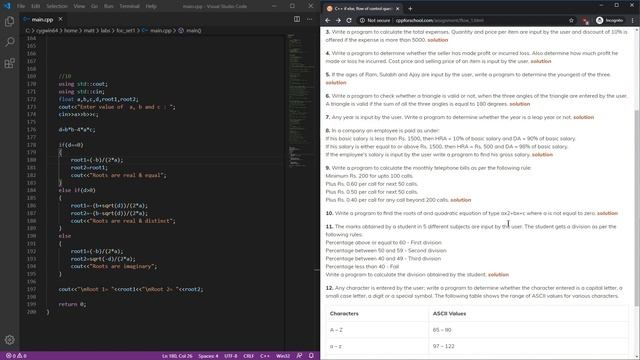
Task: Click Ln 180, Col 26 cursor position
Action: click(x=177, y=356)
